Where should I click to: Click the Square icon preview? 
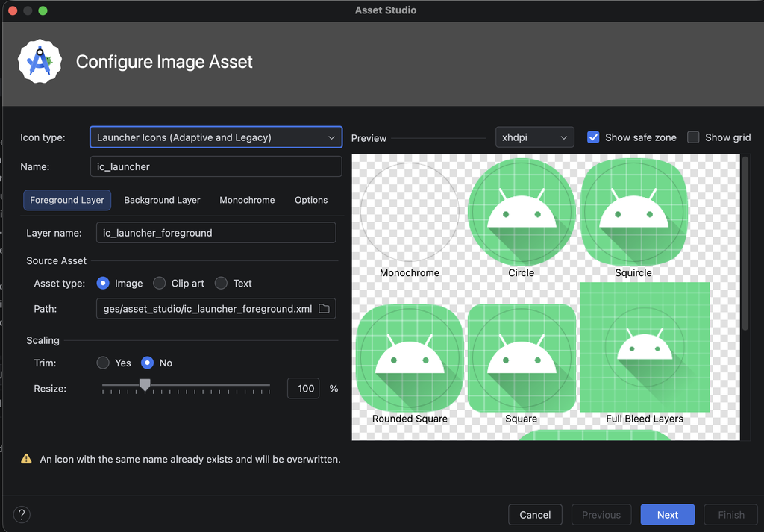point(522,358)
